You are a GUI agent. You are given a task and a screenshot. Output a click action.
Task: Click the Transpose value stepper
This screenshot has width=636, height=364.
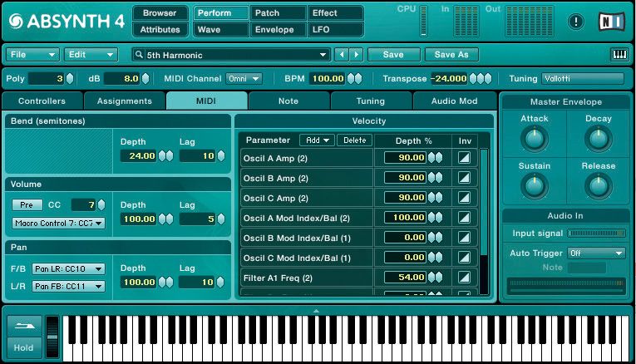point(481,78)
